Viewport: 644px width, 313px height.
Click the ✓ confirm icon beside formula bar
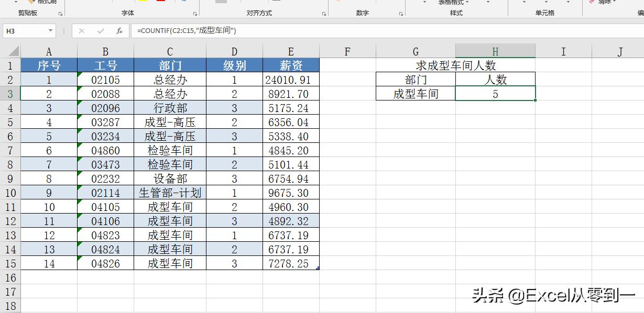100,30
